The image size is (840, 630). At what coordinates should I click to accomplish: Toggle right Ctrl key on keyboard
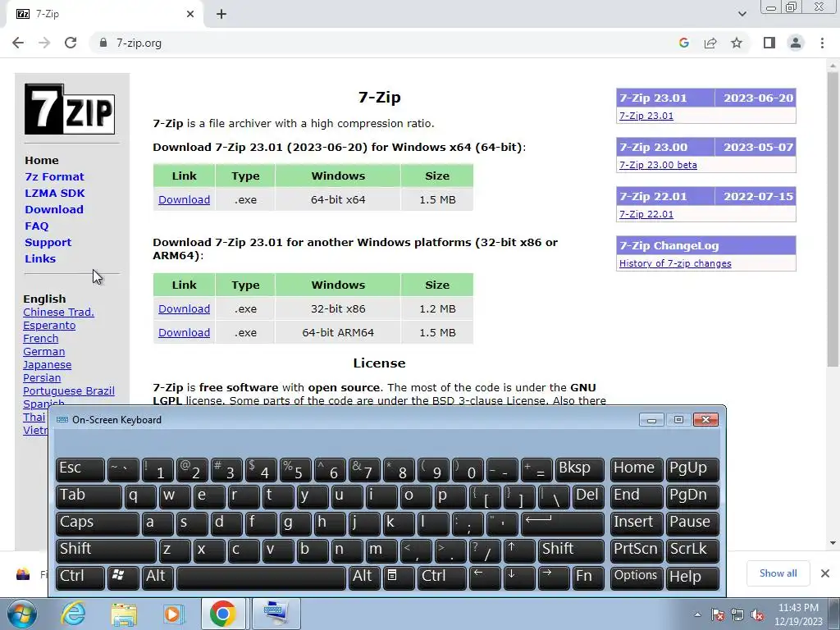[442, 577]
